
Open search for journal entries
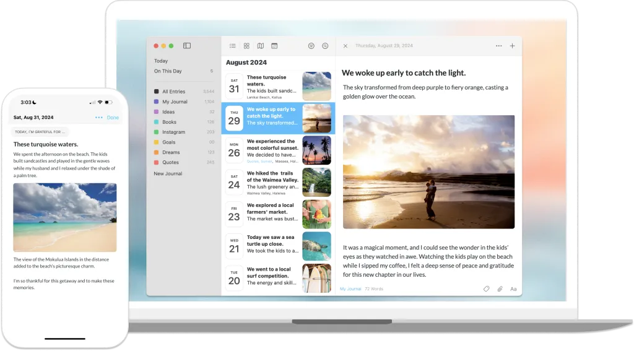coord(324,45)
